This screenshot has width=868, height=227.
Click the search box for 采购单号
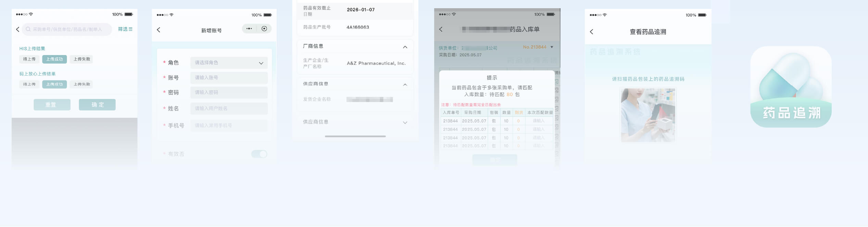pyautogui.click(x=67, y=29)
